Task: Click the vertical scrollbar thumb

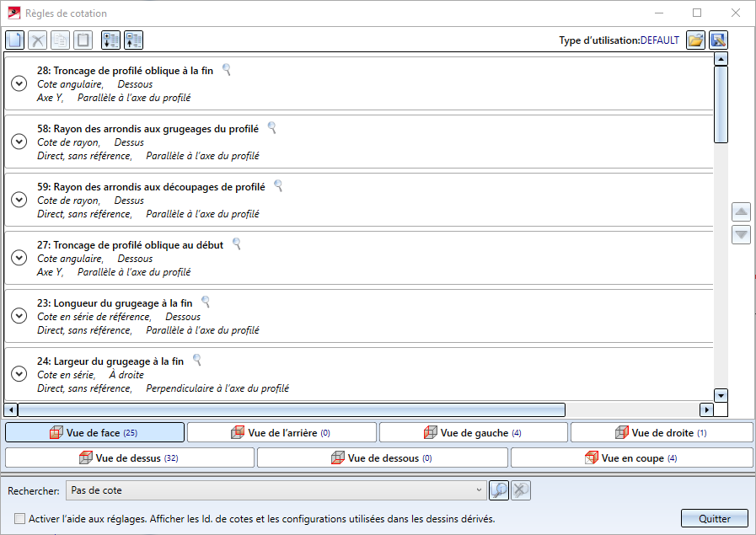Action: [x=721, y=104]
